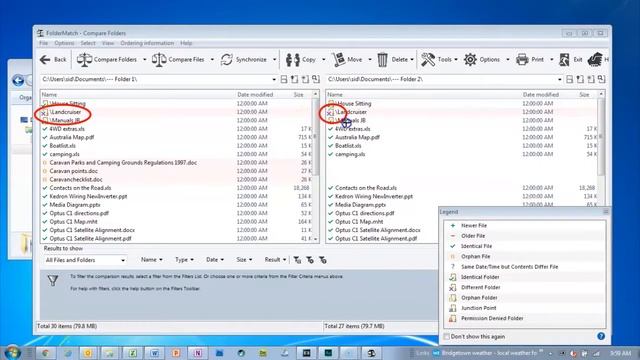Screen dimensions: 640x360
Task: Open the Result filter criteria menu
Action: tap(275, 260)
